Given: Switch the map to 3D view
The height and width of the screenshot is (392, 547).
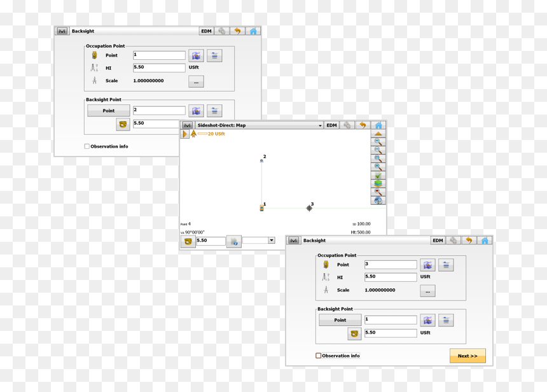Looking at the screenshot, I should pos(378,200).
